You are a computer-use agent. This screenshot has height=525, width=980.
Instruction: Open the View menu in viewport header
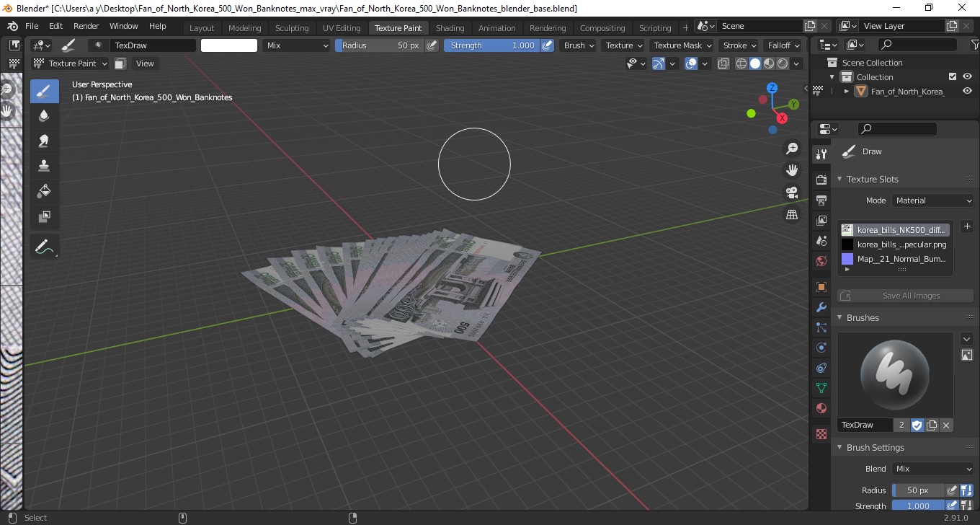tap(145, 63)
